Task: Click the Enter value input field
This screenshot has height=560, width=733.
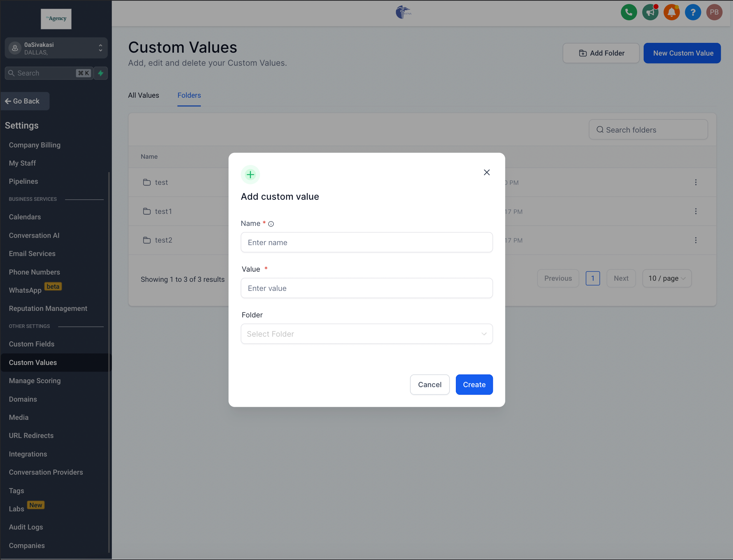Action: (366, 288)
